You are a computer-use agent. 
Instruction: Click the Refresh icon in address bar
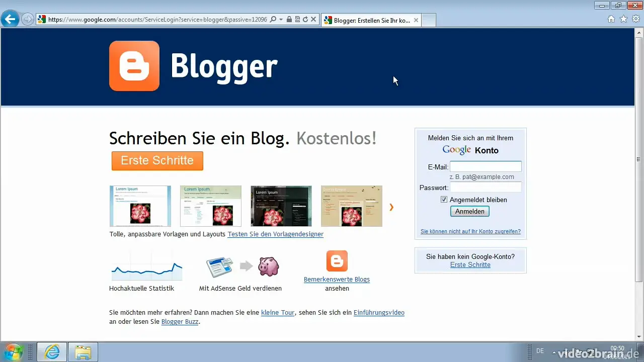(305, 20)
